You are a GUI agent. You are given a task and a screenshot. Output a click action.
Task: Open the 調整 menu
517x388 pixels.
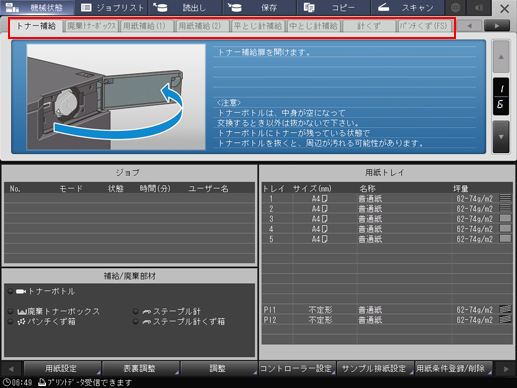coord(219,368)
